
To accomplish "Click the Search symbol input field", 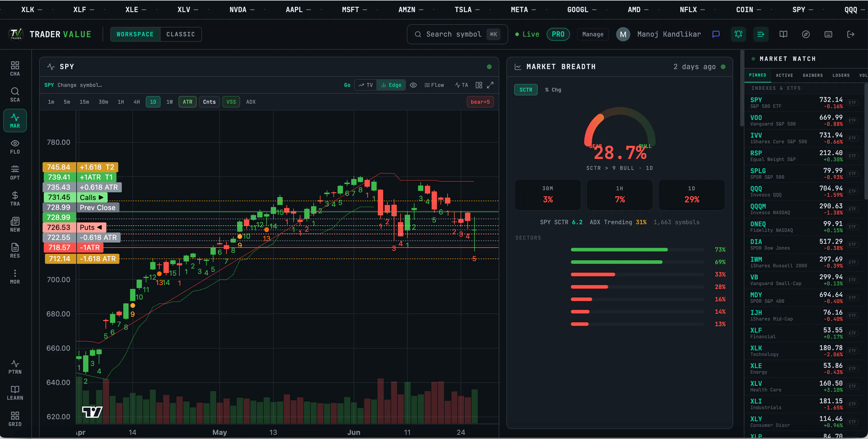I will click(x=457, y=34).
